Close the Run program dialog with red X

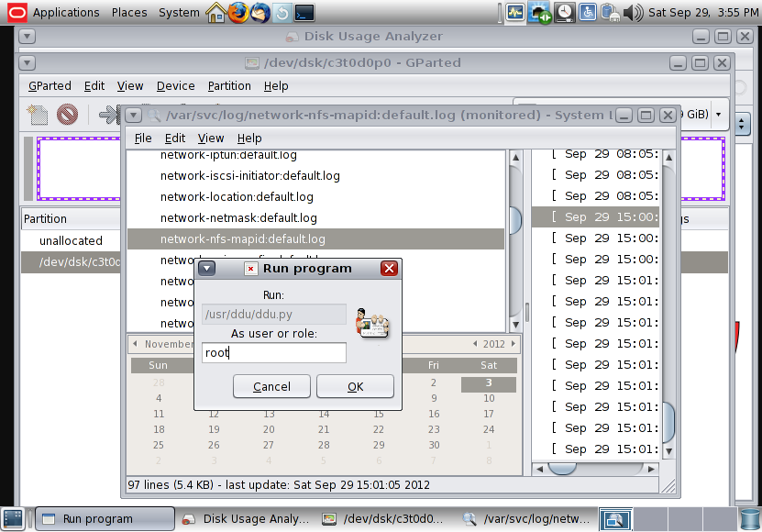[x=390, y=269]
